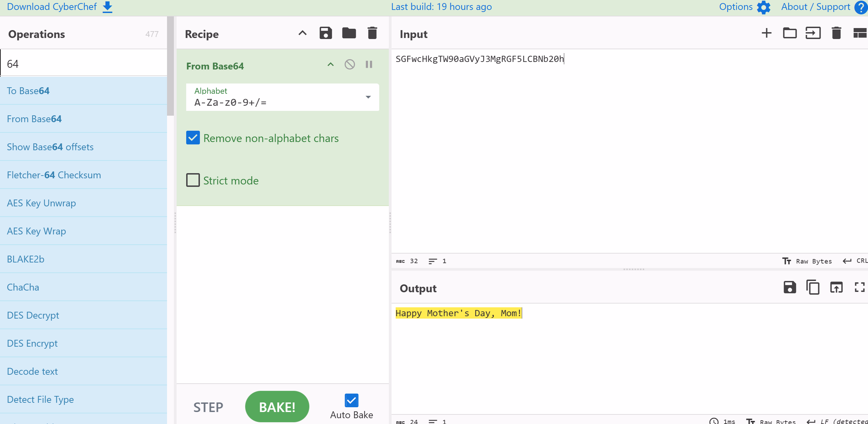
Task: Select the BLAKE2b operation
Action: 84,259
